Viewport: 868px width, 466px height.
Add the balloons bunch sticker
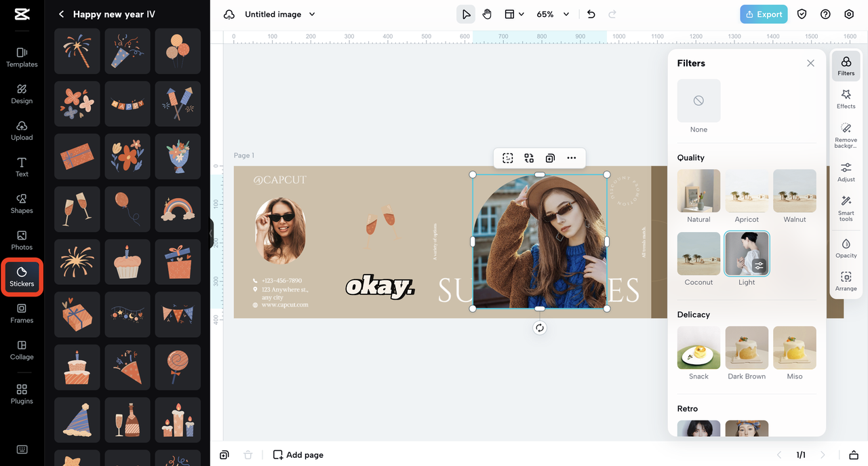[178, 51]
